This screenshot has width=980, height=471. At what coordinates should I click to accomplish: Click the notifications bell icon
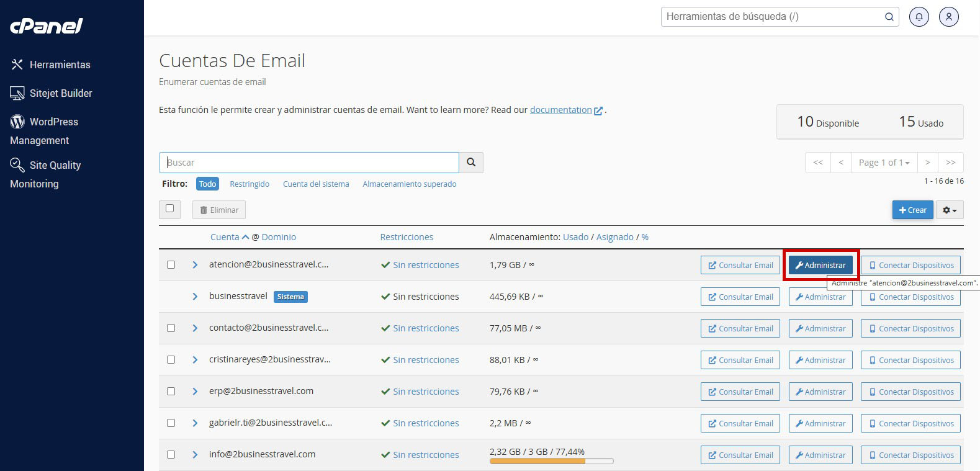(x=919, y=17)
